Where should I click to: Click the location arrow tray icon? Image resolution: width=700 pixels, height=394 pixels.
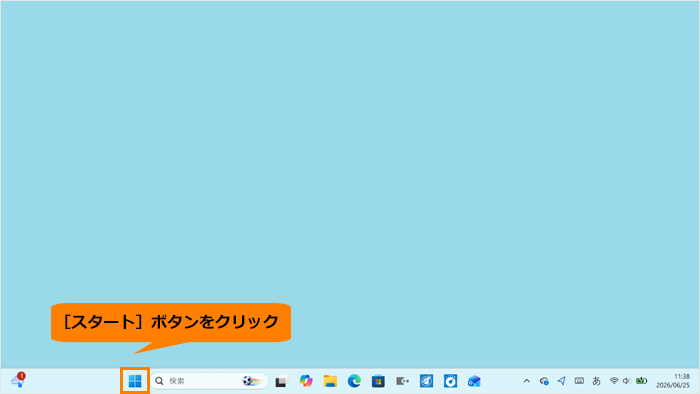pyautogui.click(x=561, y=381)
